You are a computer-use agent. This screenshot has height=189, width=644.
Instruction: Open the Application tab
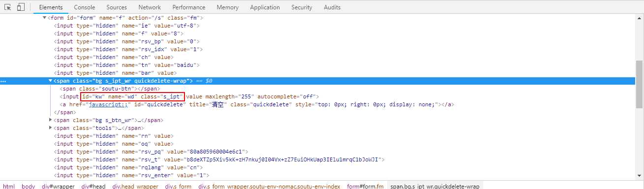(x=265, y=7)
